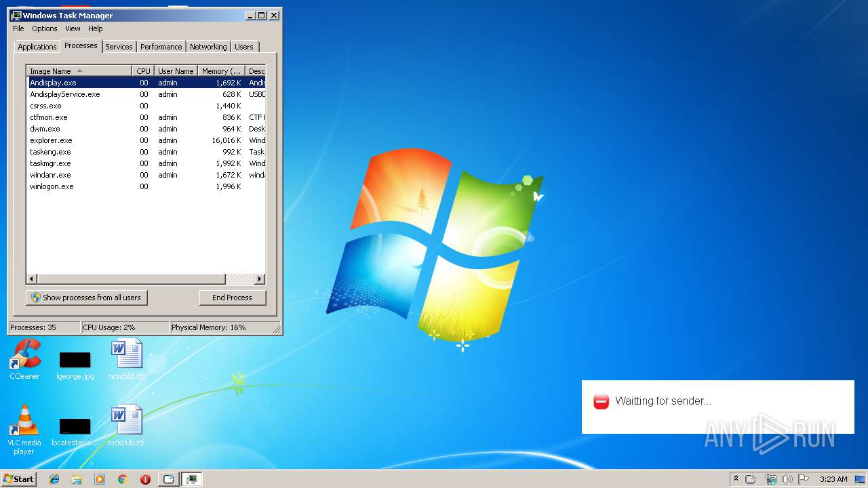The image size is (868, 488).
Task: Open CCleaner desktop shortcut
Action: tap(24, 359)
